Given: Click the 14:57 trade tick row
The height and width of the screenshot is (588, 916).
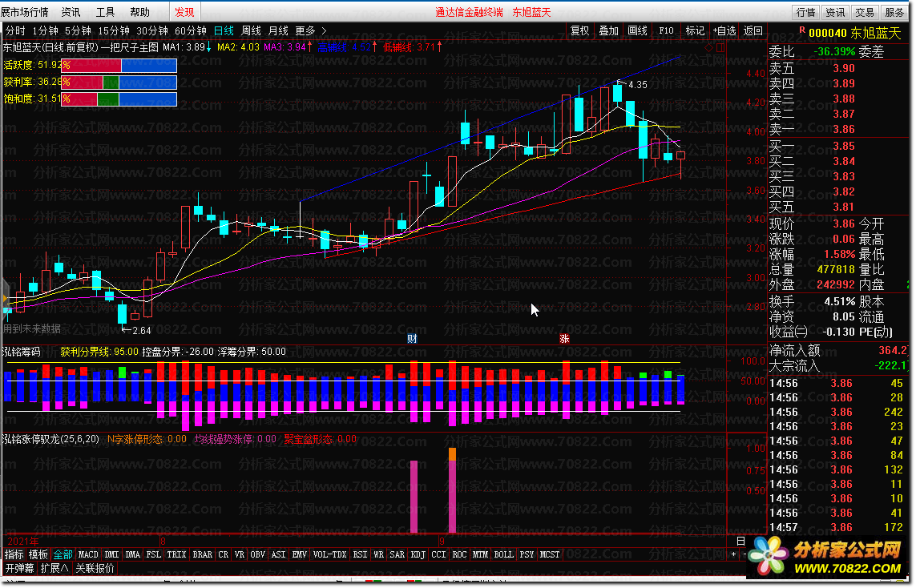Looking at the screenshot, I should click(x=839, y=527).
